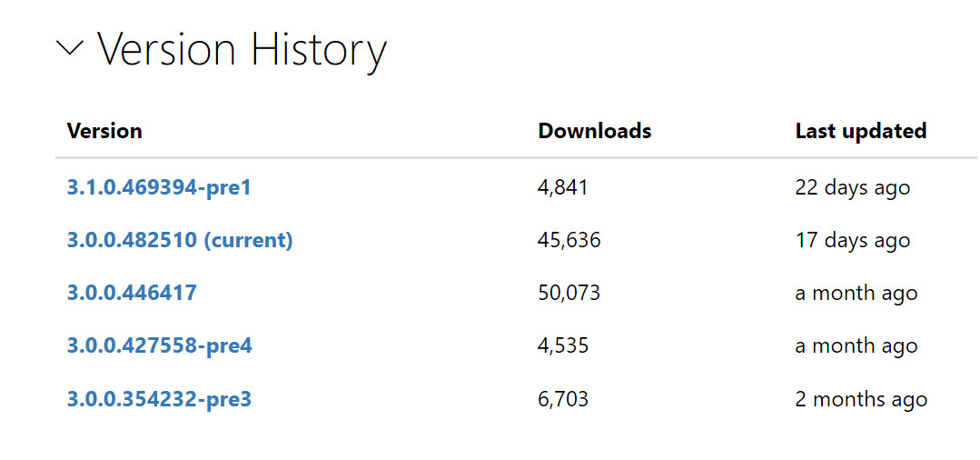The width and height of the screenshot is (980, 460).
Task: Open version 3.0.0.446417 link
Action: [132, 293]
